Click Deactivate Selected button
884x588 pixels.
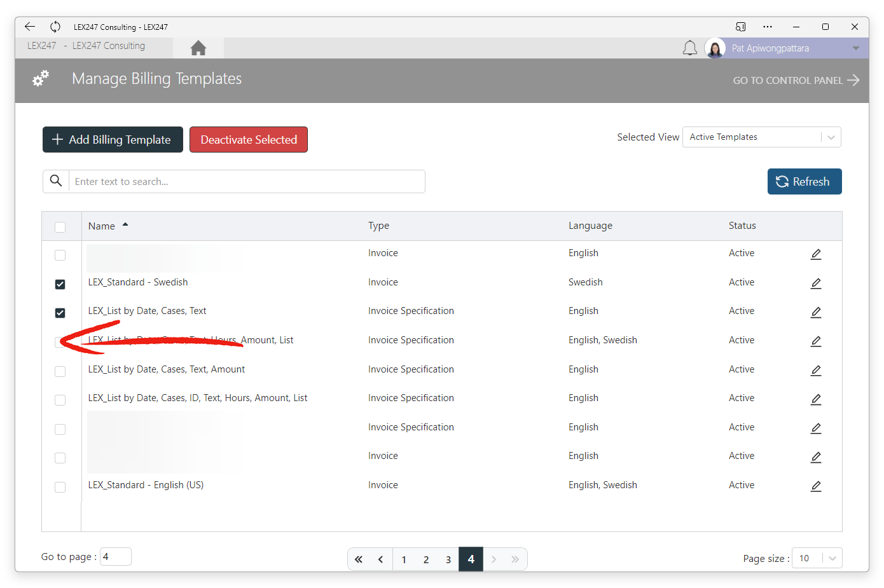coord(249,139)
